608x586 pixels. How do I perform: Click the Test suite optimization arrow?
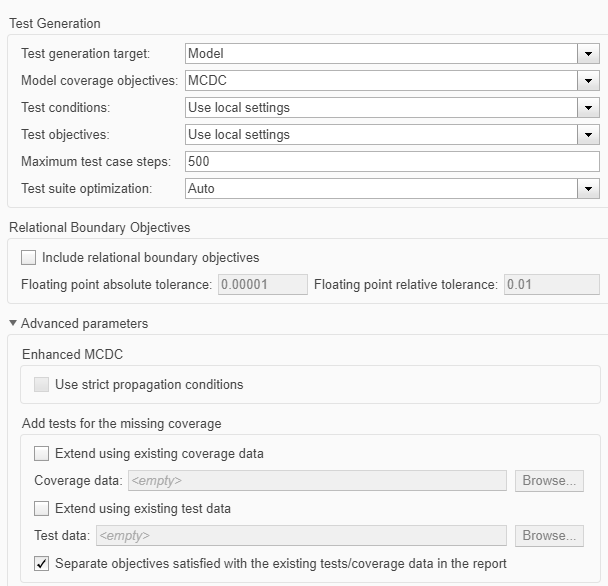[x=587, y=188]
